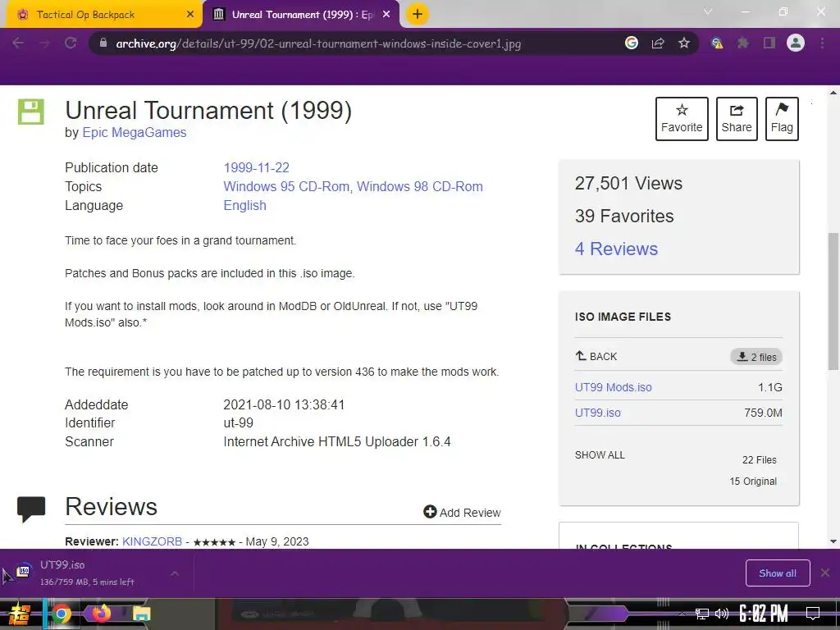Click BACK in ISO image files
Image resolution: width=840 pixels, height=630 pixels.
[596, 356]
